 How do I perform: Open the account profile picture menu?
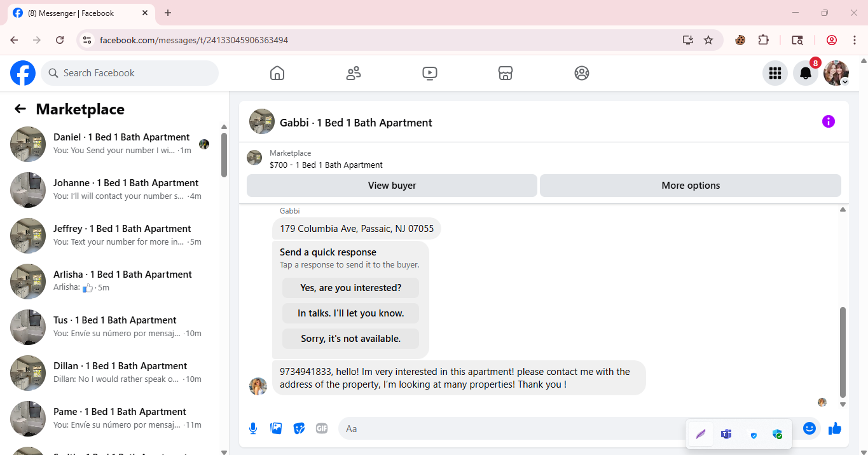(x=836, y=73)
